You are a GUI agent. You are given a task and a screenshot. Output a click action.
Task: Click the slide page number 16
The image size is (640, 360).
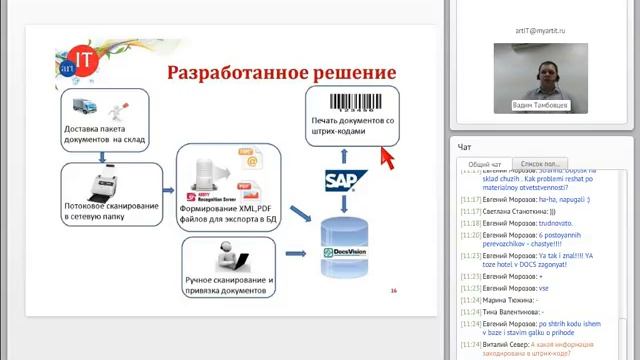point(393,291)
